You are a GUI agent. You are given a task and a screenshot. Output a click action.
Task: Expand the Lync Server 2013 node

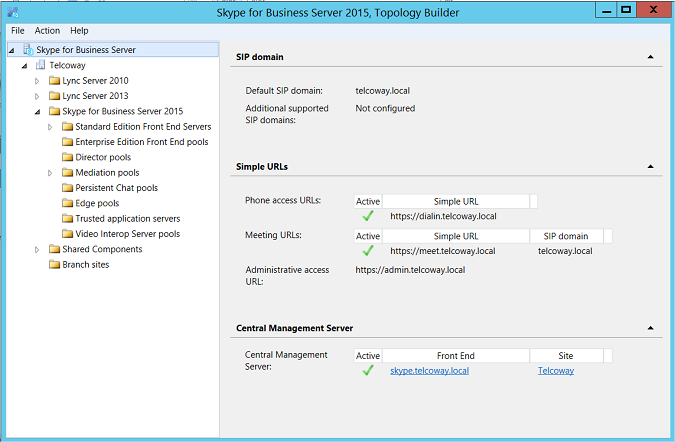tap(38, 96)
